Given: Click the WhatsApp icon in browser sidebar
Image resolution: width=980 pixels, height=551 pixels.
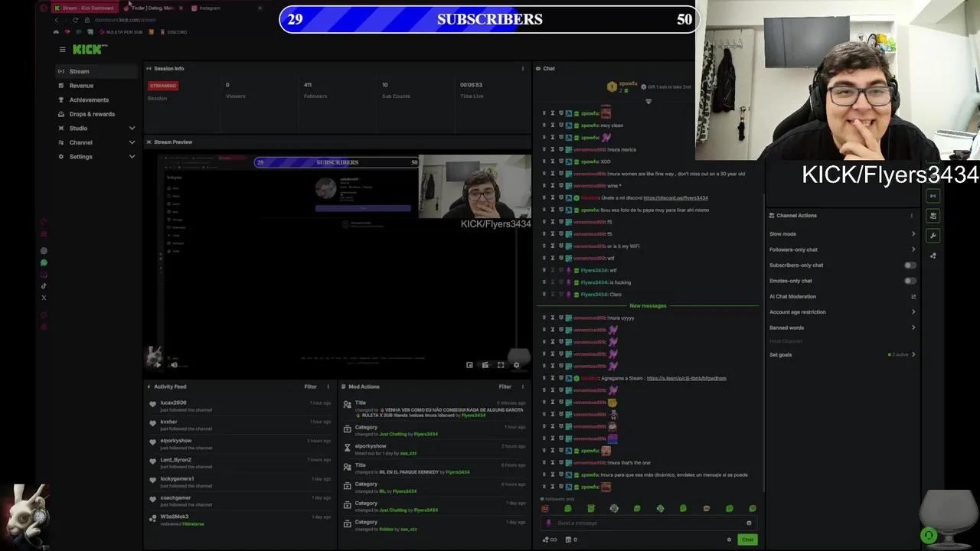Looking at the screenshot, I should [44, 262].
